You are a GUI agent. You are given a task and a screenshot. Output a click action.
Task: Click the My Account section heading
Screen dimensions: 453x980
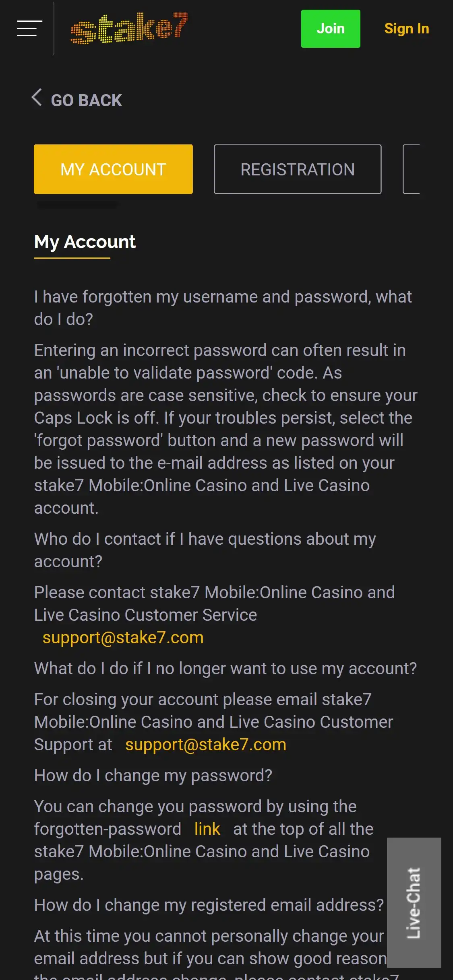point(85,242)
